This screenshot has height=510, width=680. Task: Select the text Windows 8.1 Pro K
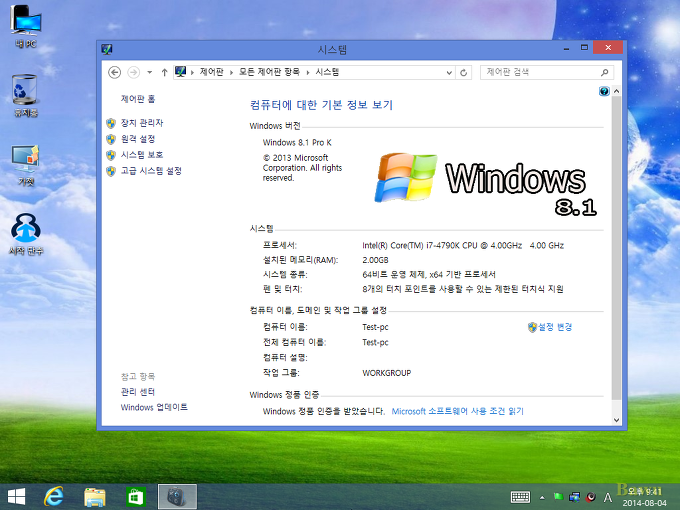coord(297,142)
